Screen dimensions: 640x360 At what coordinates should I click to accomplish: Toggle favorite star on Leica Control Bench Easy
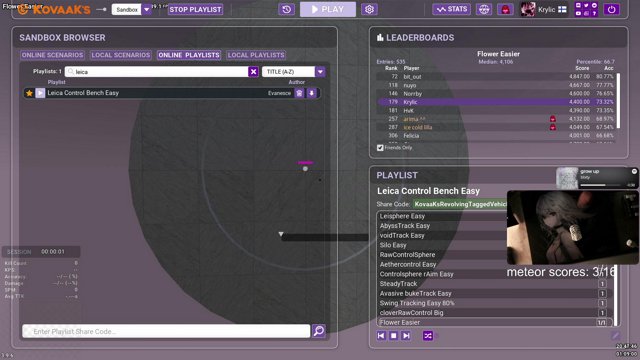click(29, 93)
